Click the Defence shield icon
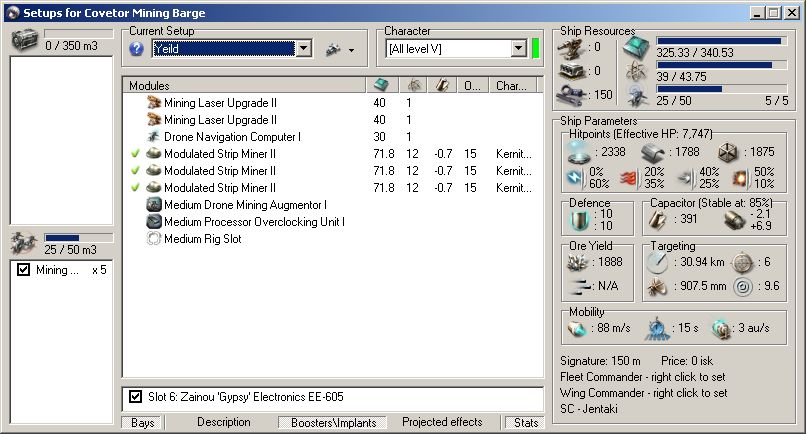The image size is (806, 434). click(x=580, y=220)
